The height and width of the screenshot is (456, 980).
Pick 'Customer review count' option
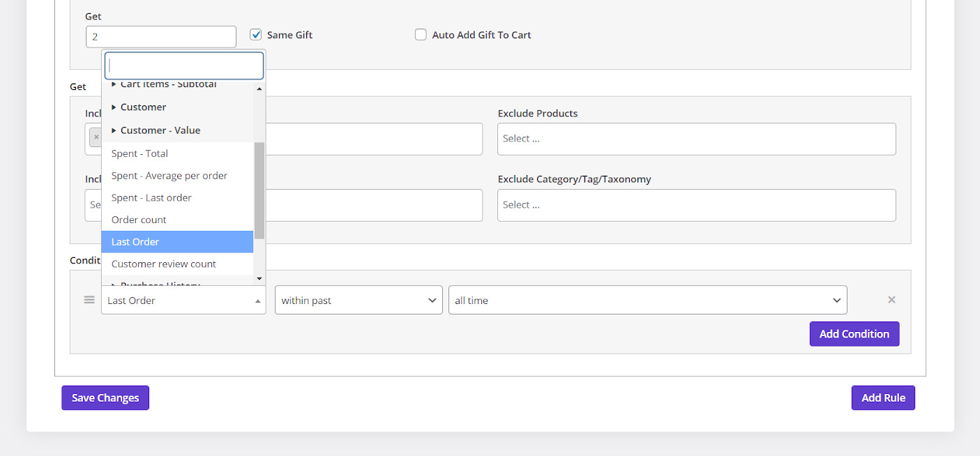164,264
